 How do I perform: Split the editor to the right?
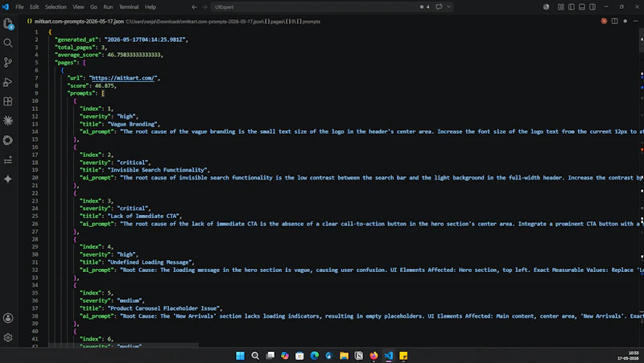click(614, 21)
